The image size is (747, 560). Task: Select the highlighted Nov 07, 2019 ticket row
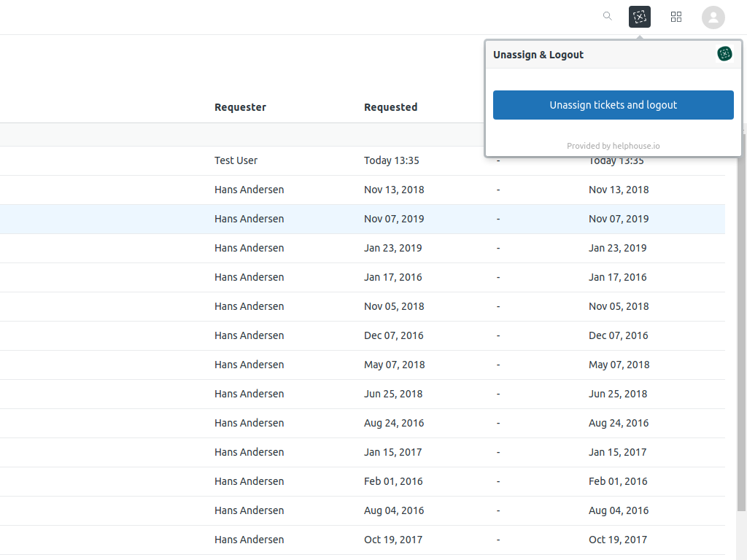click(394, 219)
